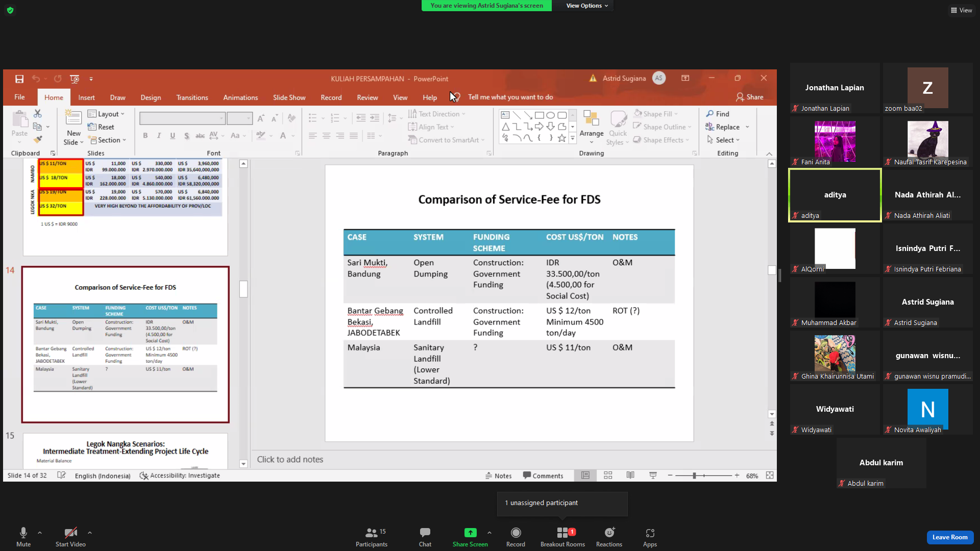Click zoom in plus on status bar slider
The image size is (980, 551).
737,475
